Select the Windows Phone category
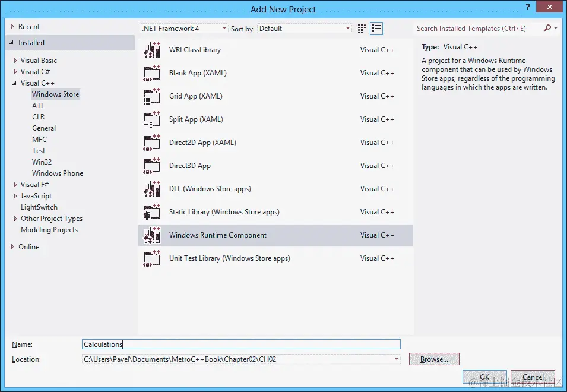Viewport: 567px width, 392px height. point(58,173)
